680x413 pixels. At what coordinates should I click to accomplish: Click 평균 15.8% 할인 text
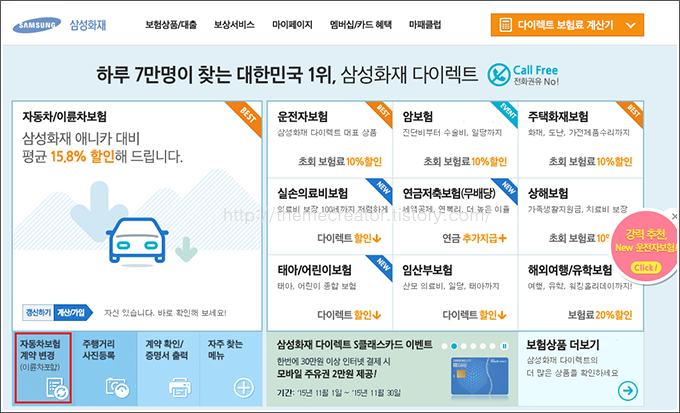click(x=68, y=157)
